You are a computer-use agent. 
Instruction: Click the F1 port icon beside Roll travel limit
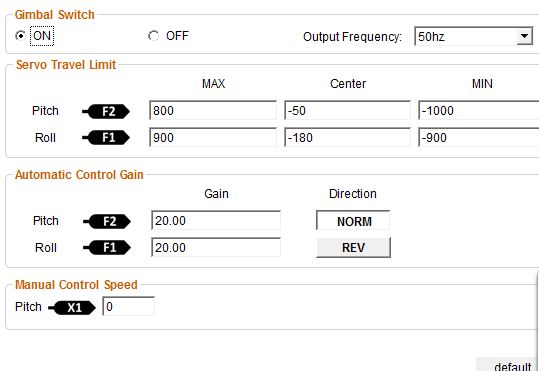click(106, 138)
